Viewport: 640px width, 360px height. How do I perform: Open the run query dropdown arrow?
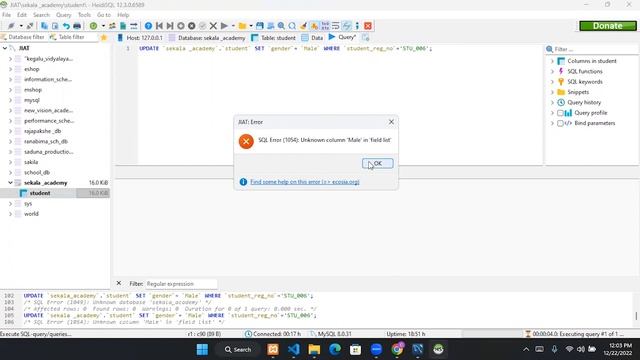(233, 26)
